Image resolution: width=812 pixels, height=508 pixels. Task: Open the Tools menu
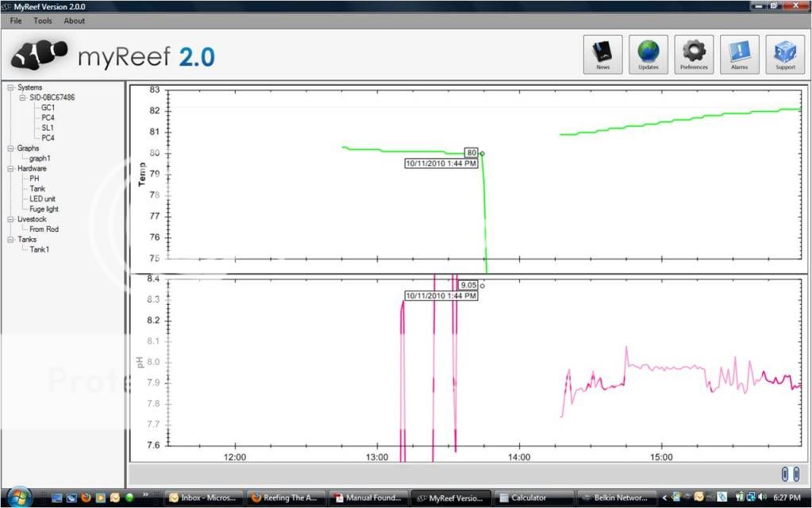[43, 21]
